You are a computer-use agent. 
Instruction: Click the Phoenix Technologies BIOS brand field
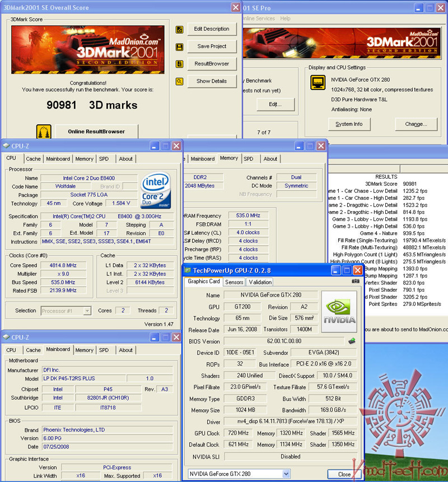click(x=108, y=430)
